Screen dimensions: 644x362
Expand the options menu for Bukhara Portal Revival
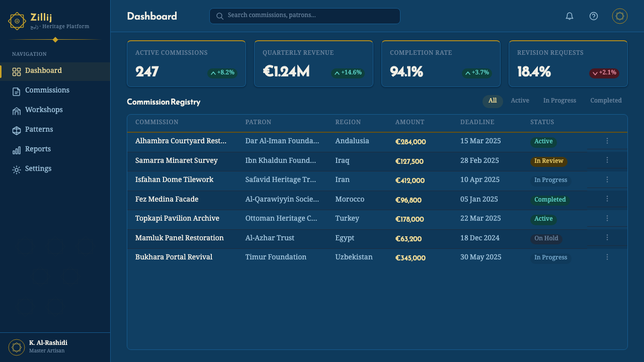(x=607, y=257)
